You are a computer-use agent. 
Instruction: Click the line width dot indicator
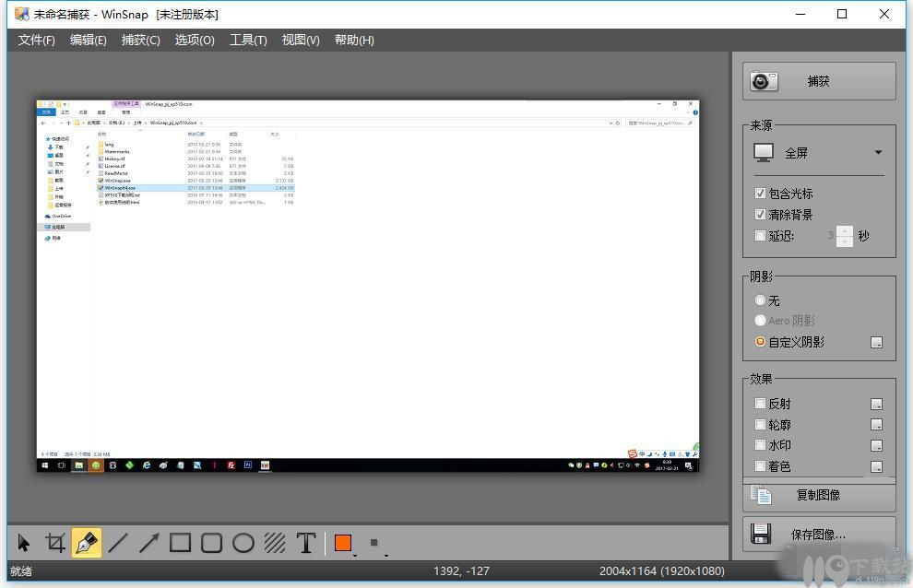[373, 543]
